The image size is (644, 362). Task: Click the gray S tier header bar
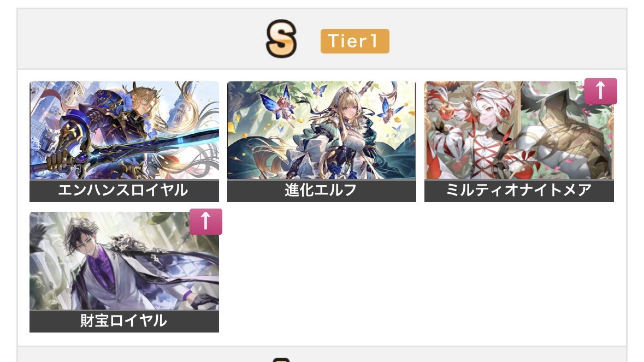click(x=322, y=39)
